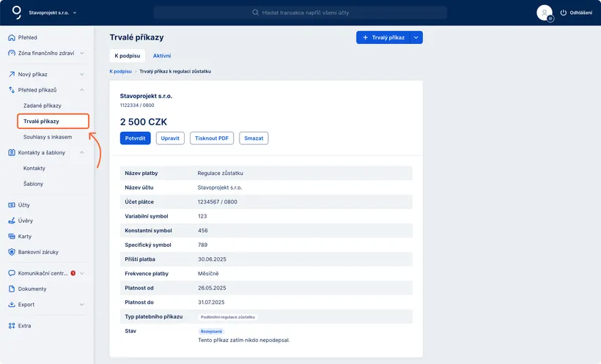Click the Přehled home icon in sidebar
This screenshot has height=364, width=601.
click(x=11, y=37)
